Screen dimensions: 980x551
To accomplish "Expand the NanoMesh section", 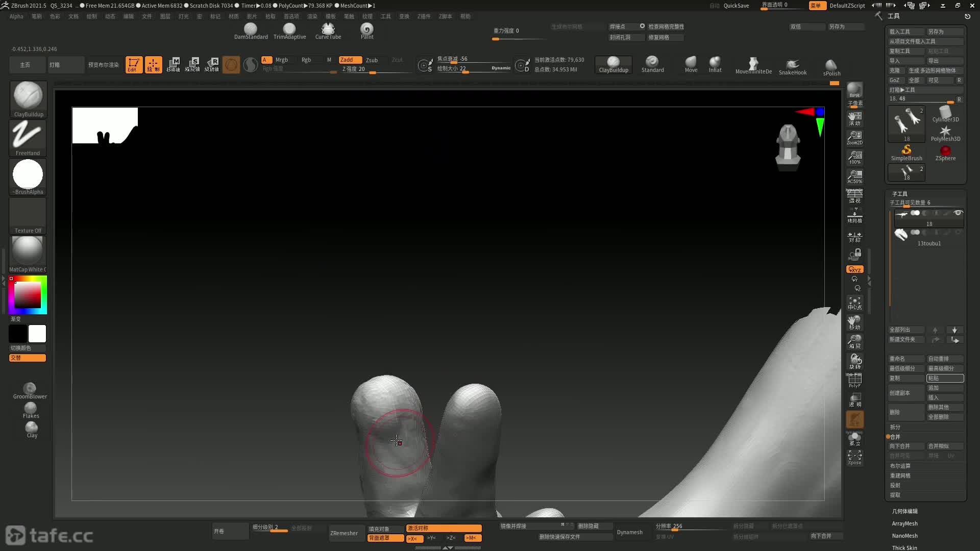I will [x=904, y=536].
